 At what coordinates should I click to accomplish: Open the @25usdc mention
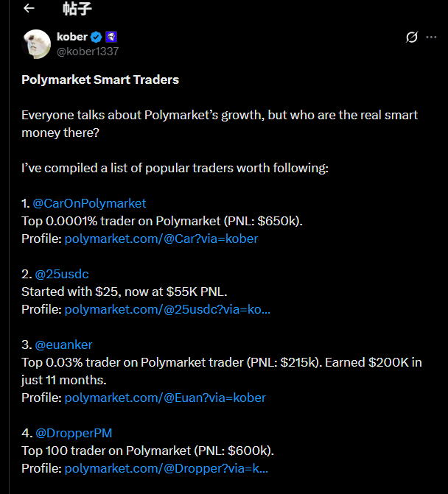point(61,274)
